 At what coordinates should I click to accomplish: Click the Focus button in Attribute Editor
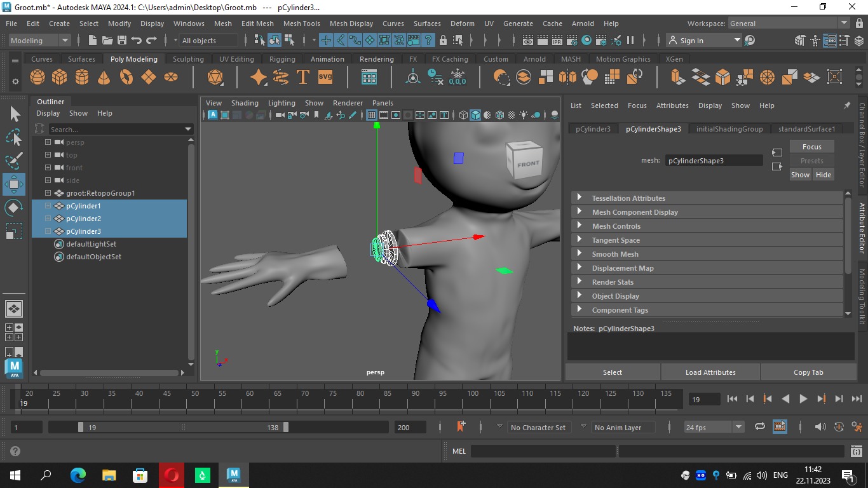pyautogui.click(x=811, y=147)
